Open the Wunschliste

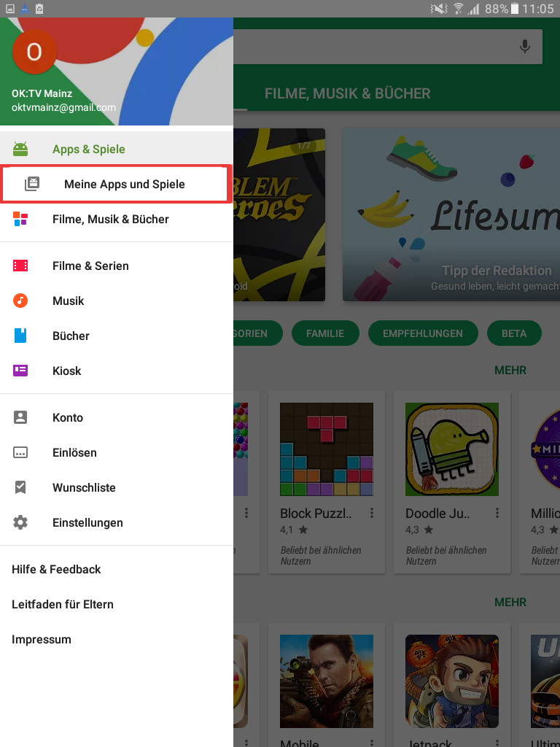117,487
